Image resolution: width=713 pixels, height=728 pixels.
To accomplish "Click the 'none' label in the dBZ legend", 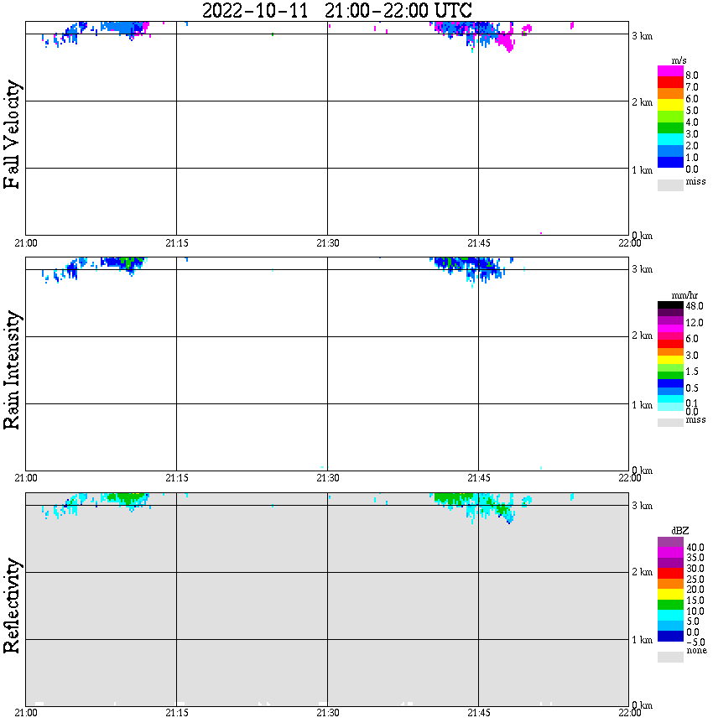I will point(696,651).
